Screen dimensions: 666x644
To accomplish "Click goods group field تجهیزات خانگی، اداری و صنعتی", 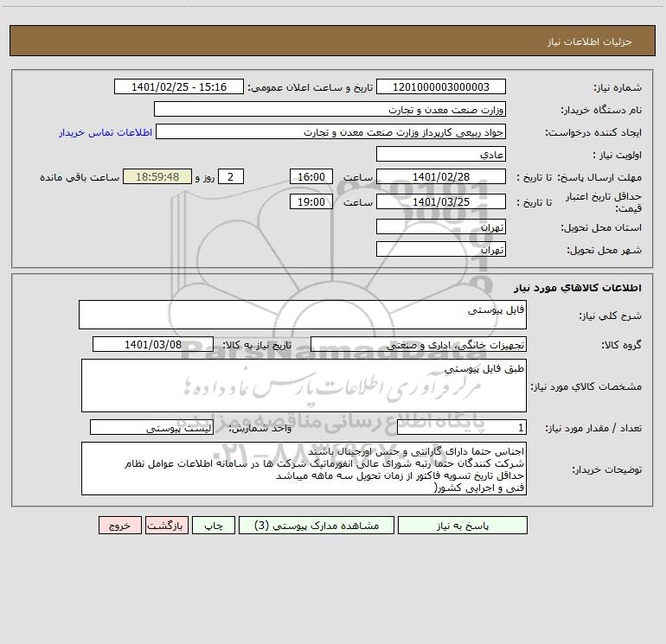I will [x=419, y=344].
